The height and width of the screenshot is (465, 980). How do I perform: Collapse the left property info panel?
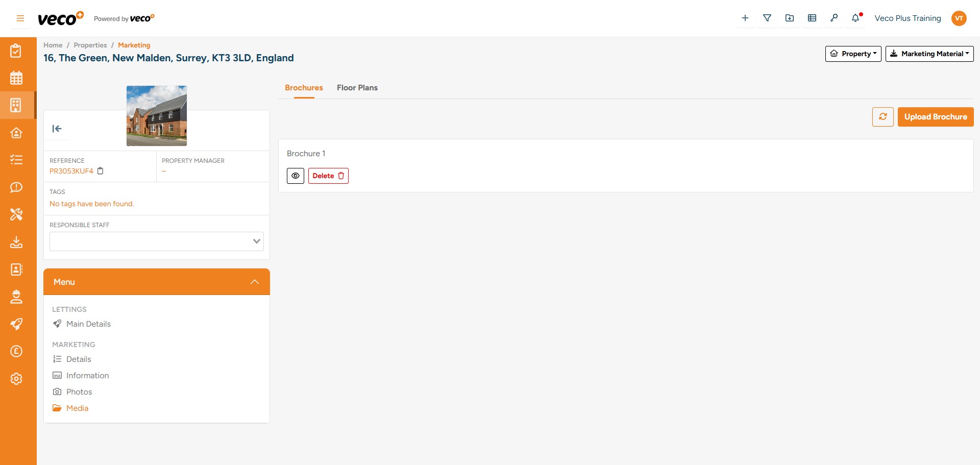point(57,129)
